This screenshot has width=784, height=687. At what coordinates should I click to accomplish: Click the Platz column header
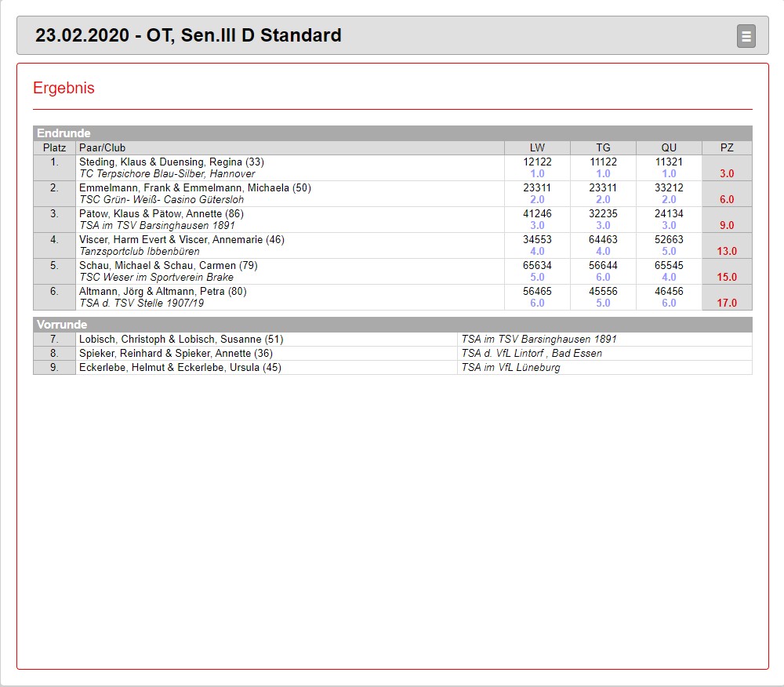[54, 147]
